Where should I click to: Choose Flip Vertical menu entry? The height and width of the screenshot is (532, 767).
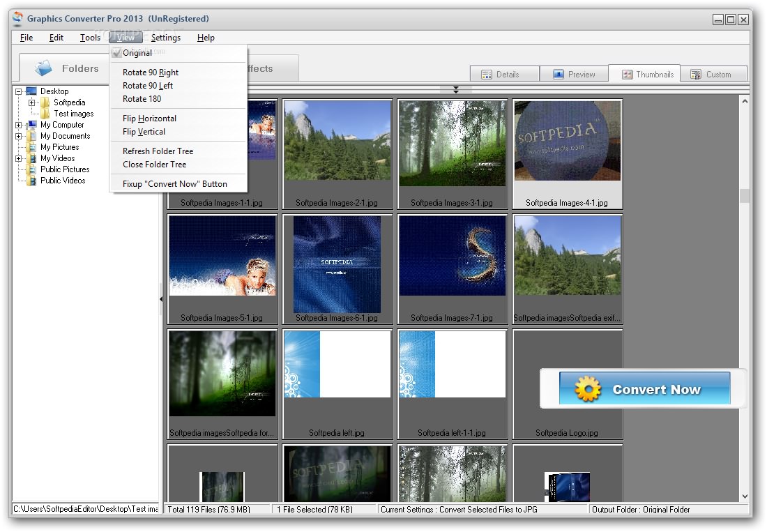pyautogui.click(x=179, y=132)
